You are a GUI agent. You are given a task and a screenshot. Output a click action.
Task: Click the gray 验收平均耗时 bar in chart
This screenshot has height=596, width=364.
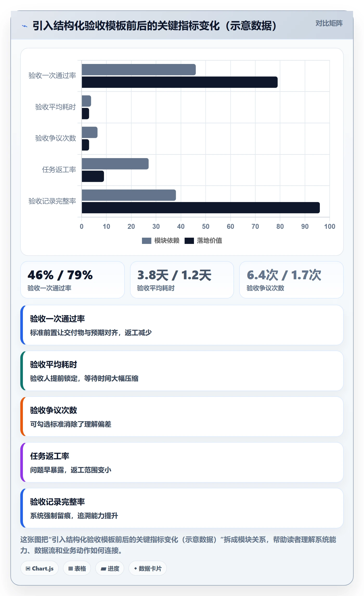tap(86, 101)
